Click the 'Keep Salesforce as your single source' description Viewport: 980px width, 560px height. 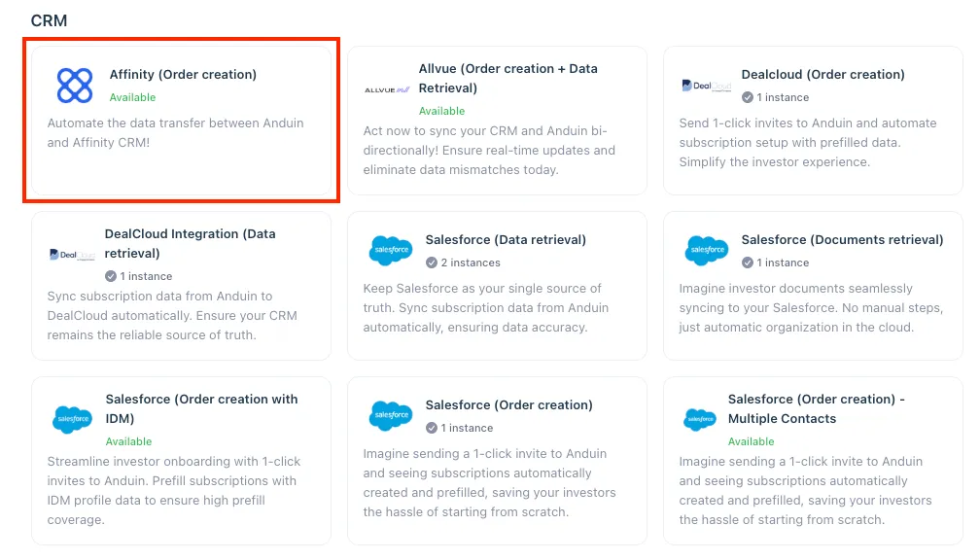point(486,308)
